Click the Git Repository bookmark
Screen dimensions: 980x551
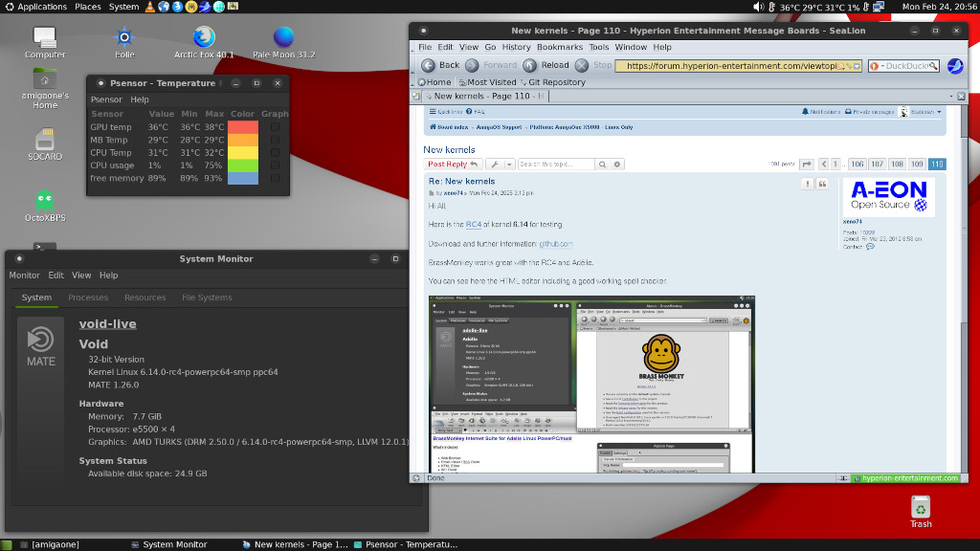click(552, 82)
